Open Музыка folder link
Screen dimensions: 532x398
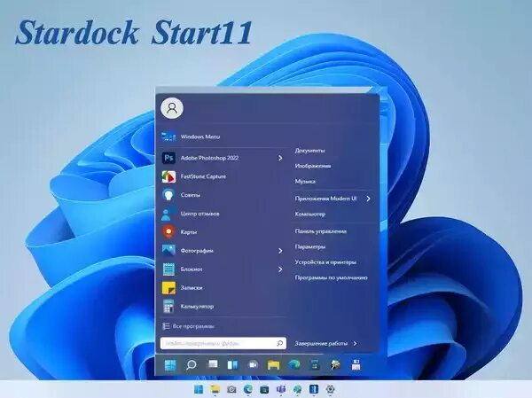click(305, 182)
